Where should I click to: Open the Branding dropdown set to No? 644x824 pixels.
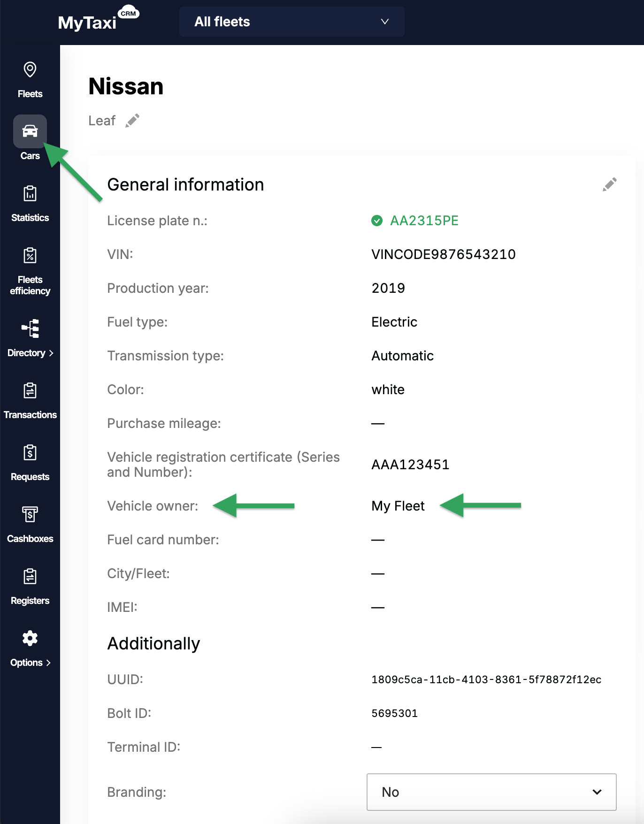click(491, 792)
